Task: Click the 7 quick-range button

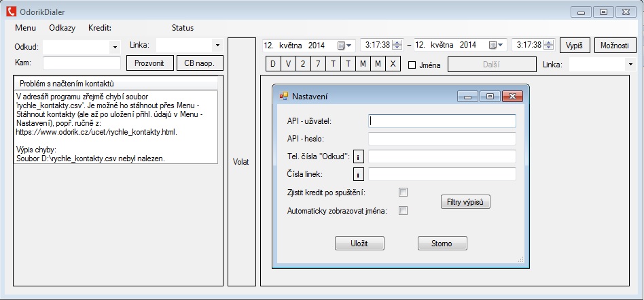Action: point(318,64)
